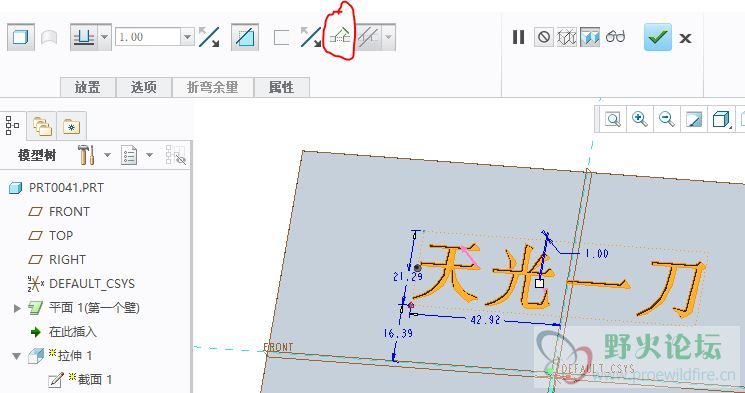
Task: Pause the extrude feature tool
Action: pos(518,37)
